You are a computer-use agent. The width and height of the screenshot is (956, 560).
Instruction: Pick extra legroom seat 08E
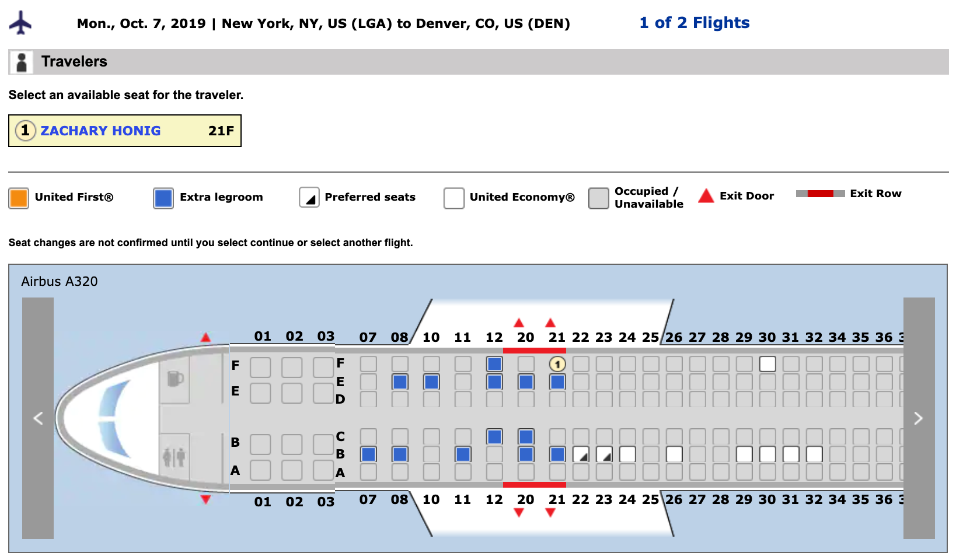(400, 382)
